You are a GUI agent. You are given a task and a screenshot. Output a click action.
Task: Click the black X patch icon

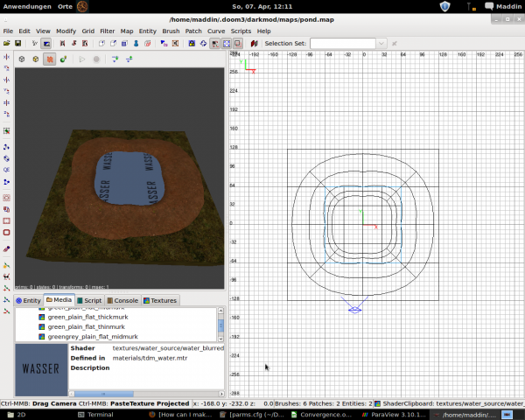tap(6, 276)
